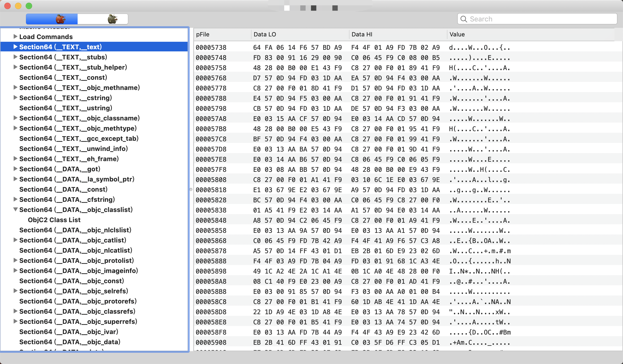Select the ObjC2 Class List item
The width and height of the screenshot is (623, 364).
click(x=54, y=220)
